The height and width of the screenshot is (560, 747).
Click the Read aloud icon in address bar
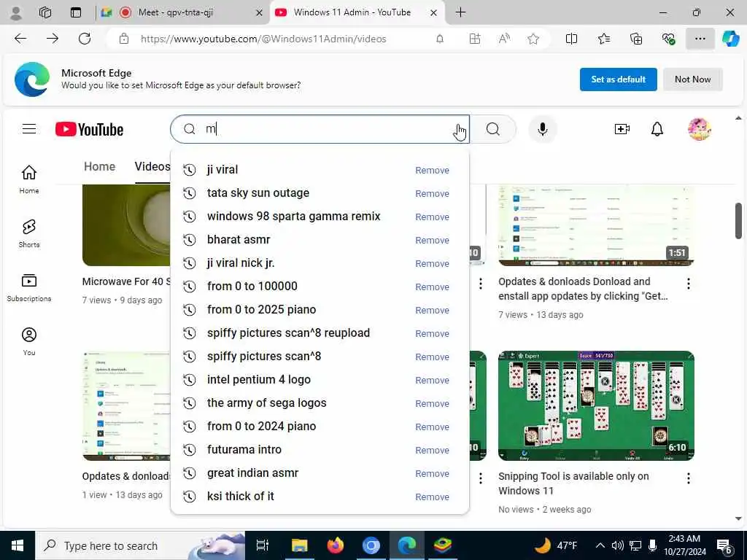[x=504, y=39]
